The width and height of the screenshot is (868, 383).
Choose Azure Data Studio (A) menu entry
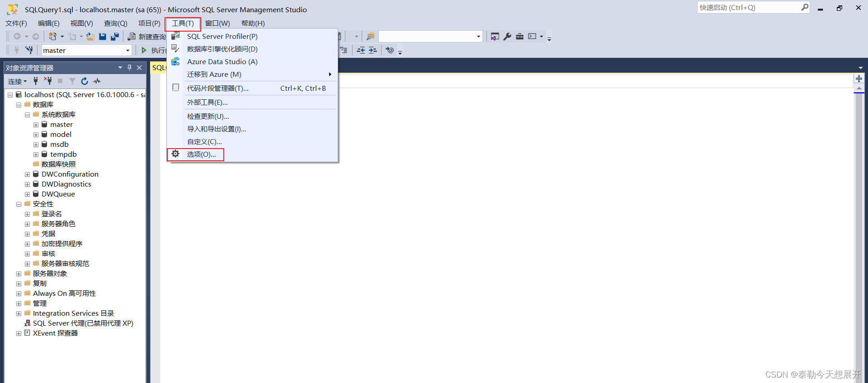click(x=252, y=61)
